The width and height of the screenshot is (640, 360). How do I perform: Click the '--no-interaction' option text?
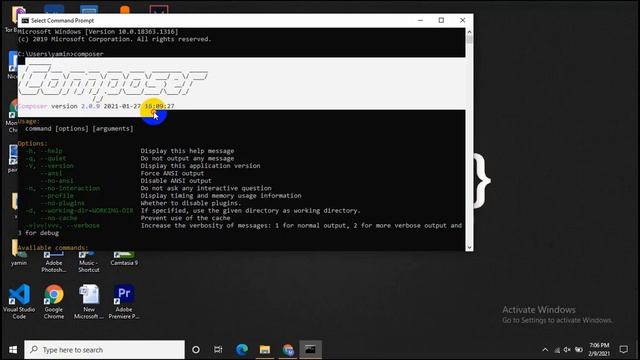70,188
